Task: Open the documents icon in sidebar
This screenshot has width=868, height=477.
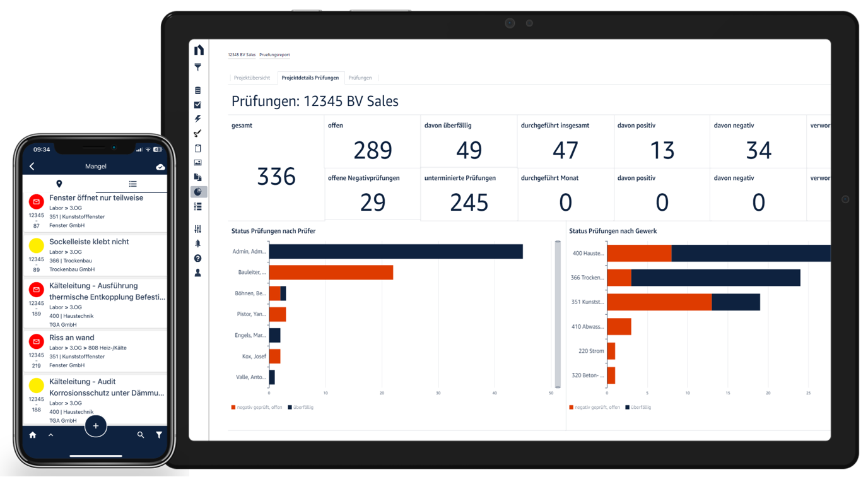Action: [x=198, y=177]
